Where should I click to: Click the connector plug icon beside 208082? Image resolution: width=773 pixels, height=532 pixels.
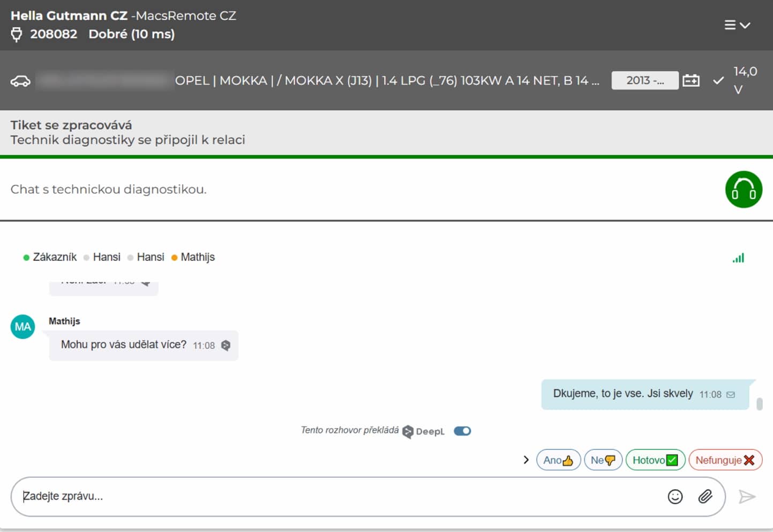(17, 34)
